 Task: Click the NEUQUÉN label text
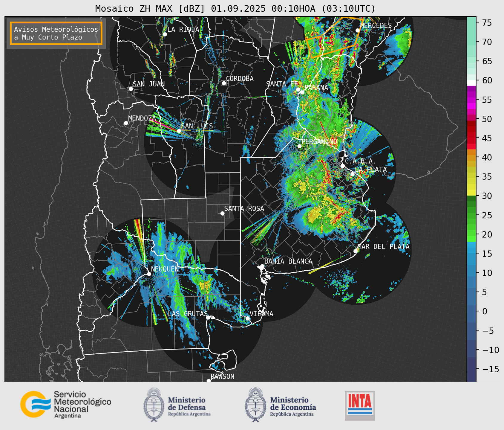(165, 269)
